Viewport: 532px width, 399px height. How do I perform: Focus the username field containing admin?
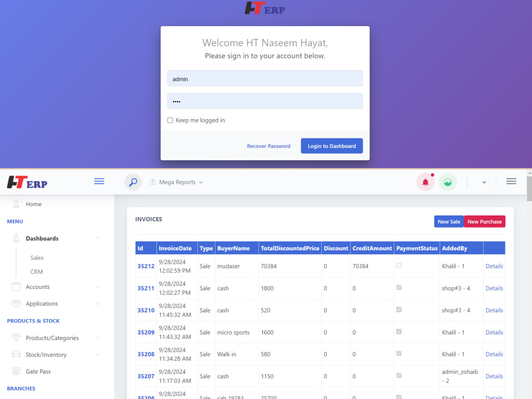265,78
